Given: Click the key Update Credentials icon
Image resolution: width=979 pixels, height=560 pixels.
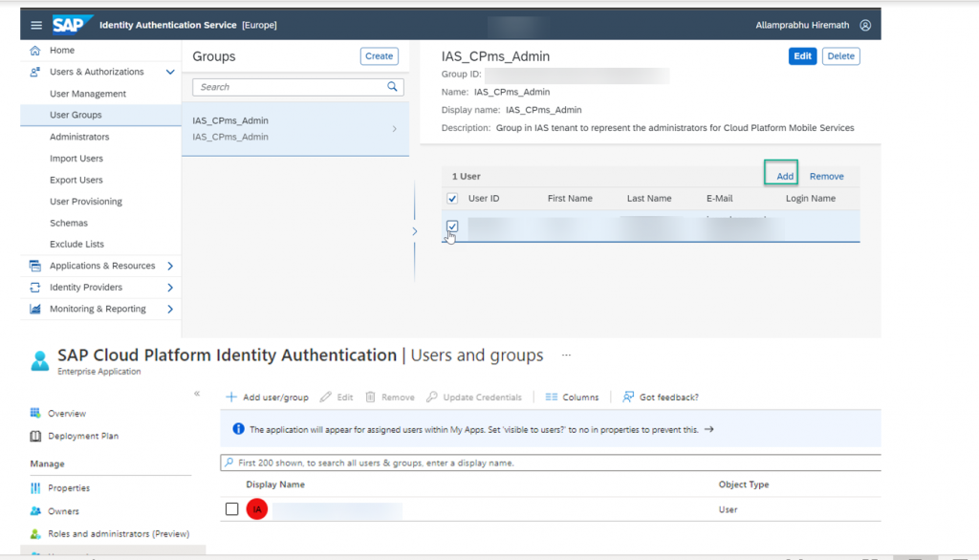Looking at the screenshot, I should point(431,397).
